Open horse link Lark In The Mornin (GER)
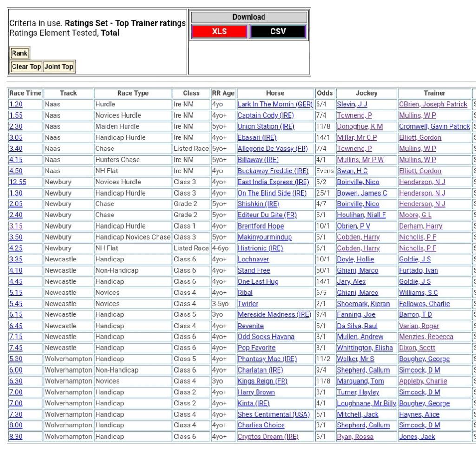Screen dimensions: 476x451 (x=275, y=105)
